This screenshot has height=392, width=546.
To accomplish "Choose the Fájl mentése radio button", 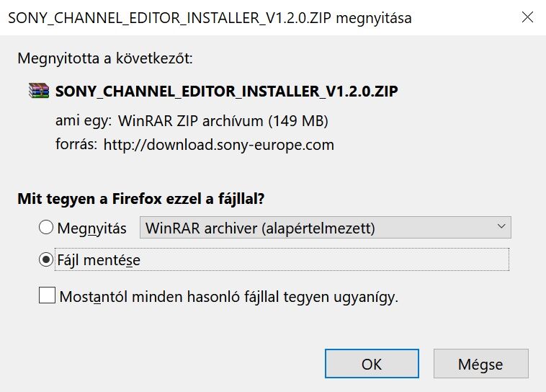I will [x=46, y=259].
